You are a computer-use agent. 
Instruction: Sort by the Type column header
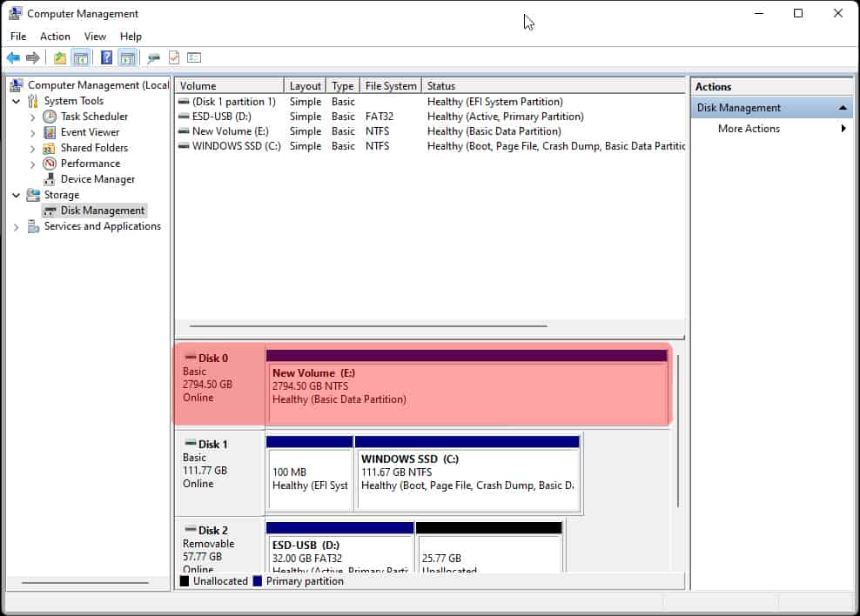point(343,86)
